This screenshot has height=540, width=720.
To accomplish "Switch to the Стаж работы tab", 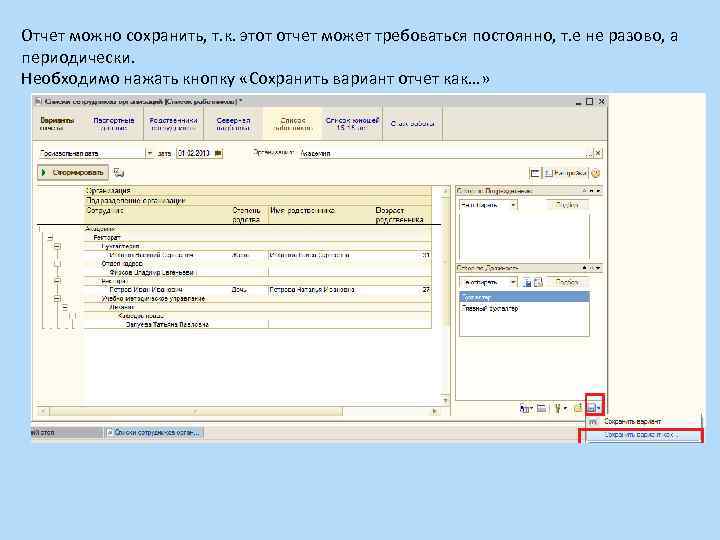I will (x=412, y=124).
